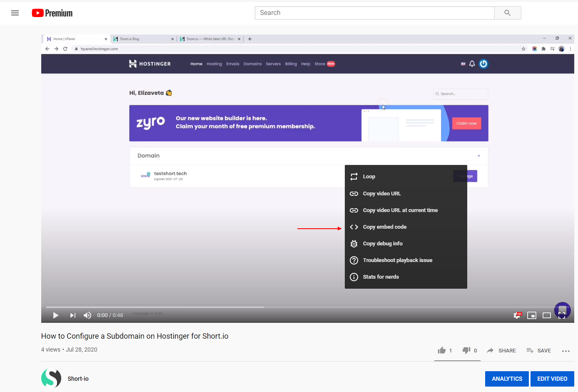Click the testshort.tech domain entry
The height and width of the screenshot is (392, 578).
point(170,174)
